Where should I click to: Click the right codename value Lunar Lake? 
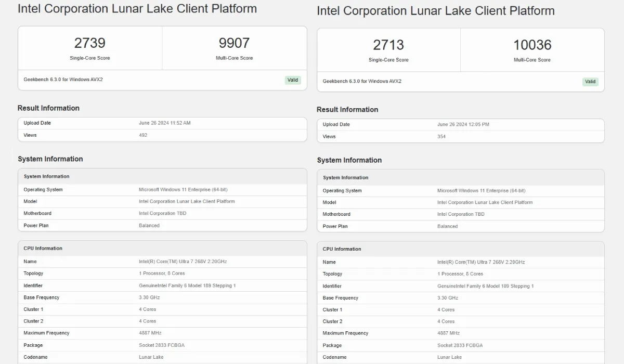coord(449,358)
